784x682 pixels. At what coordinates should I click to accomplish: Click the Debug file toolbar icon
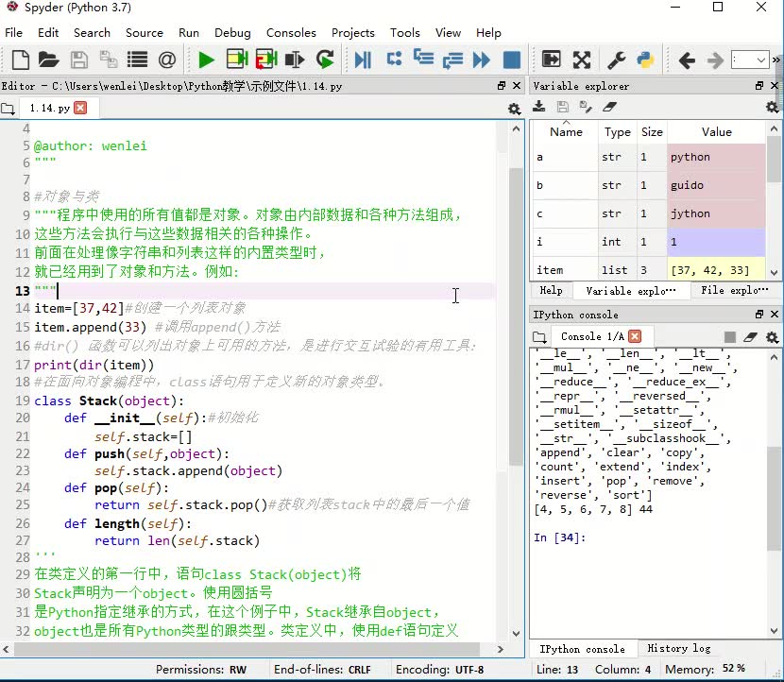363,60
